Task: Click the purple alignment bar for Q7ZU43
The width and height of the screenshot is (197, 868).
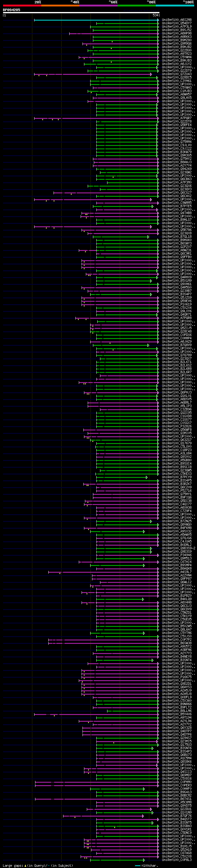Action: click(93, 75)
